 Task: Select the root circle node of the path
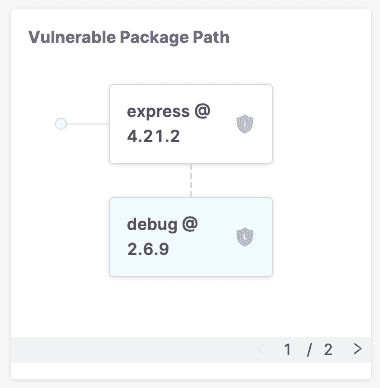tap(61, 124)
